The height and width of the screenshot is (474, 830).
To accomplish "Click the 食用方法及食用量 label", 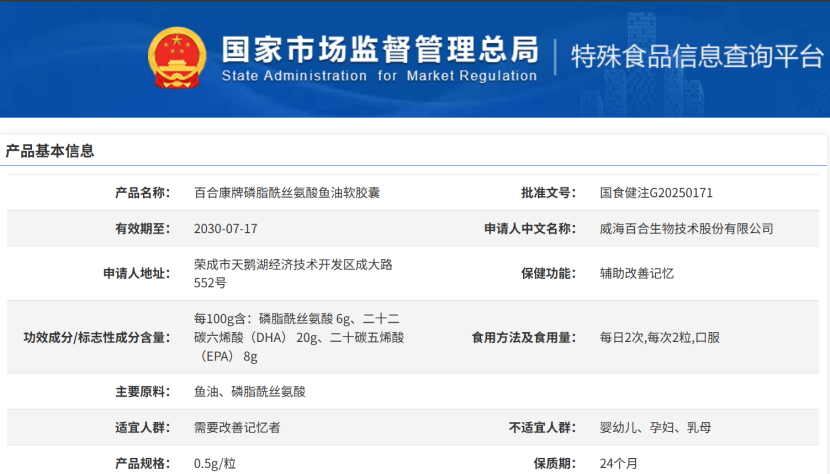I will pyautogui.click(x=524, y=337).
